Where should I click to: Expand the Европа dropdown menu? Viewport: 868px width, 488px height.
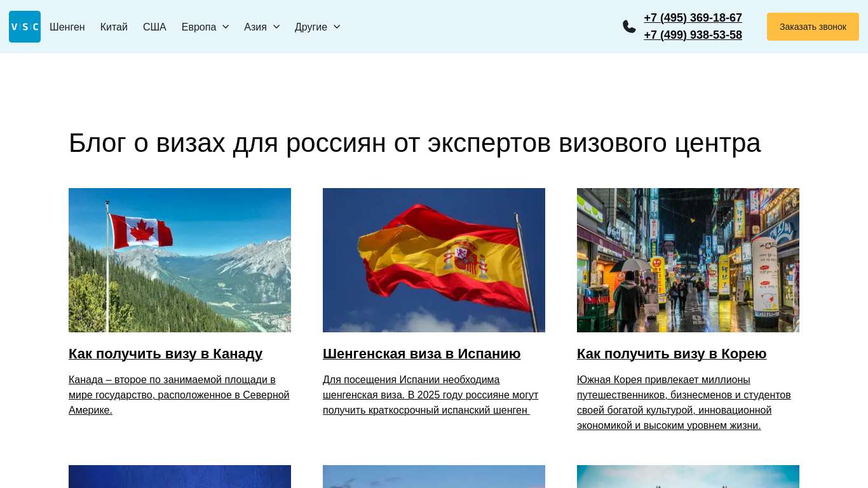(205, 27)
